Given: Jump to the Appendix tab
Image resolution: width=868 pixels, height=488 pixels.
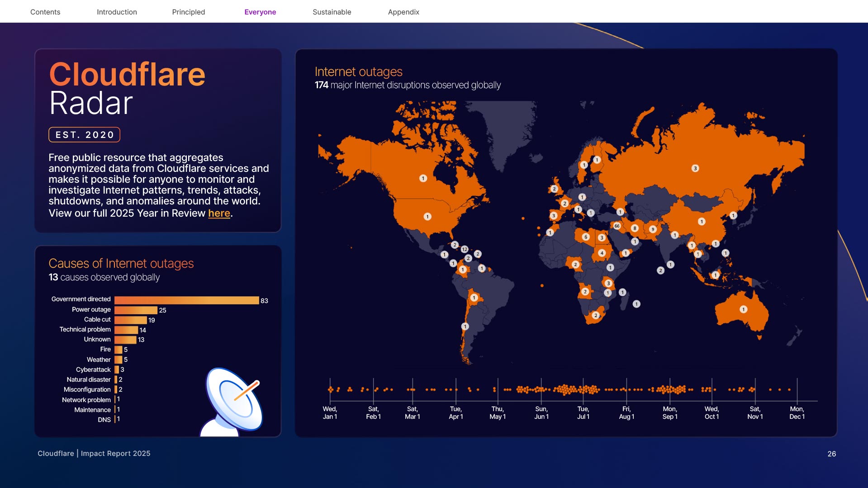Looking at the screenshot, I should [403, 12].
